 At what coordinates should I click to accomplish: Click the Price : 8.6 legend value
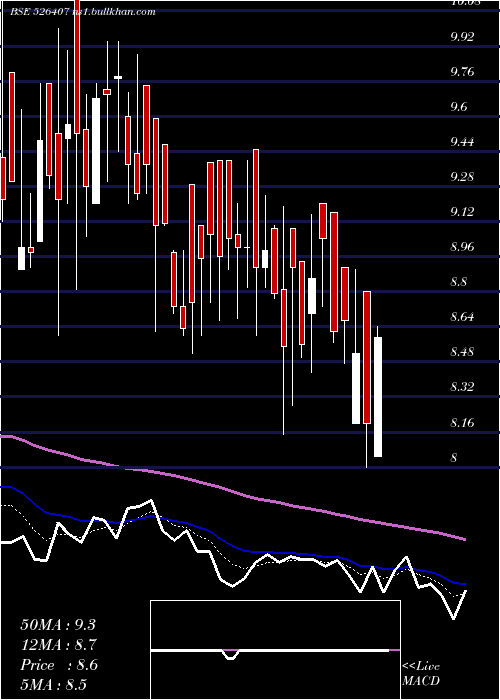[59, 665]
